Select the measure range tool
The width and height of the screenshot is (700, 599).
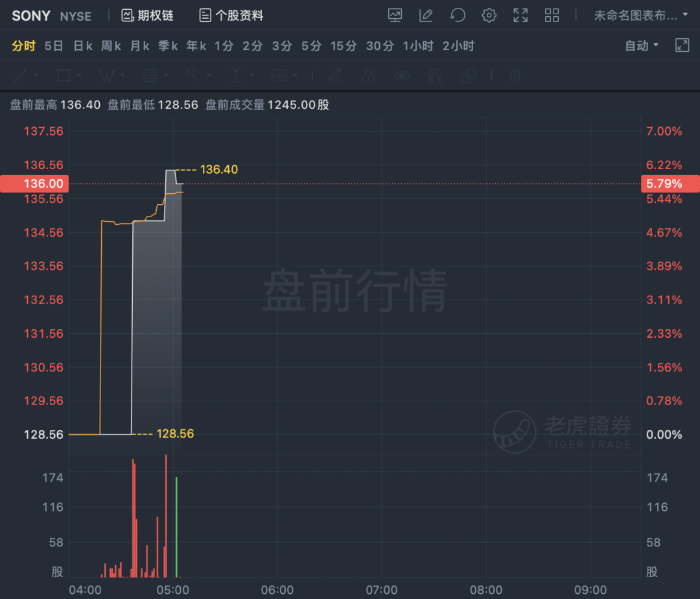(x=236, y=75)
